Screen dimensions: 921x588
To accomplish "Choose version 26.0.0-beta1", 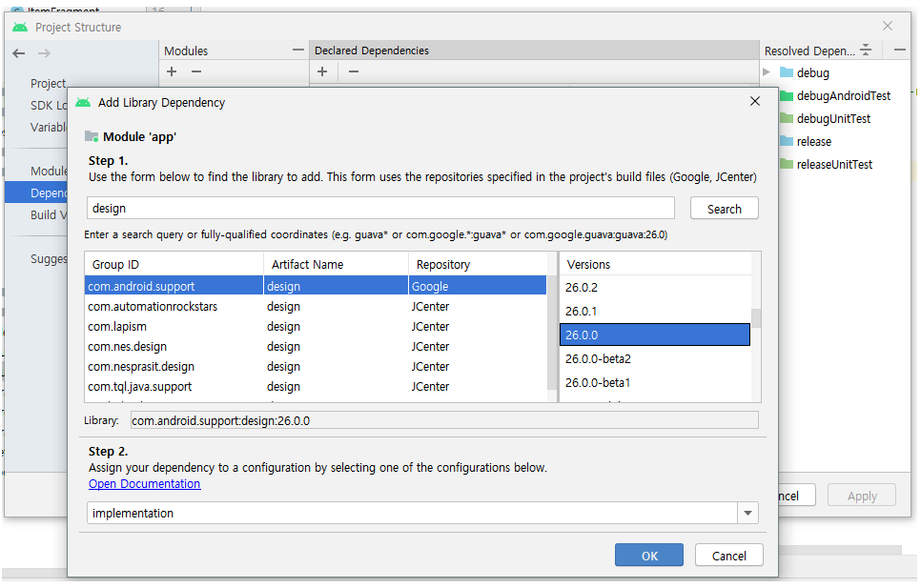I will point(655,382).
